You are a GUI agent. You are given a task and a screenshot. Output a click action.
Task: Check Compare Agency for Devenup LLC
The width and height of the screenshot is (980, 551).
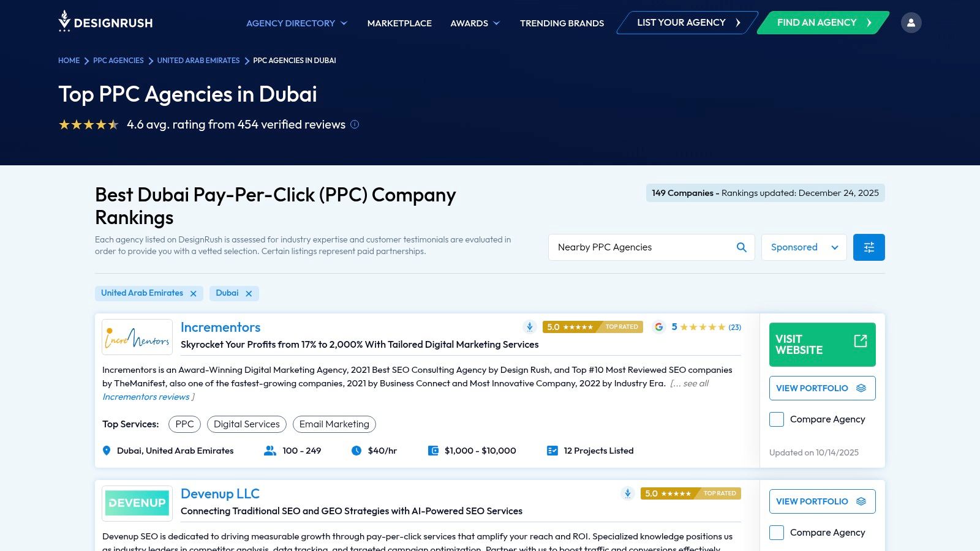click(x=776, y=533)
